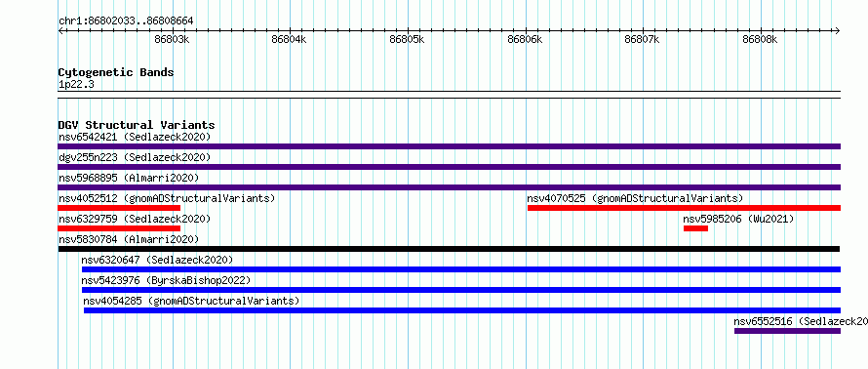
Task: Click the dgv255n223 (Sedlazeck2020) label
Action: click(135, 157)
